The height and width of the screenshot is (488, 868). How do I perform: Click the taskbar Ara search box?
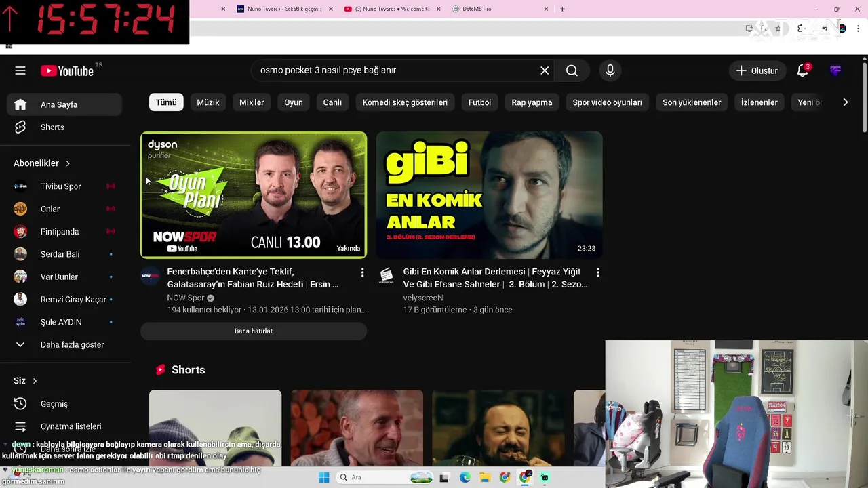click(385, 477)
